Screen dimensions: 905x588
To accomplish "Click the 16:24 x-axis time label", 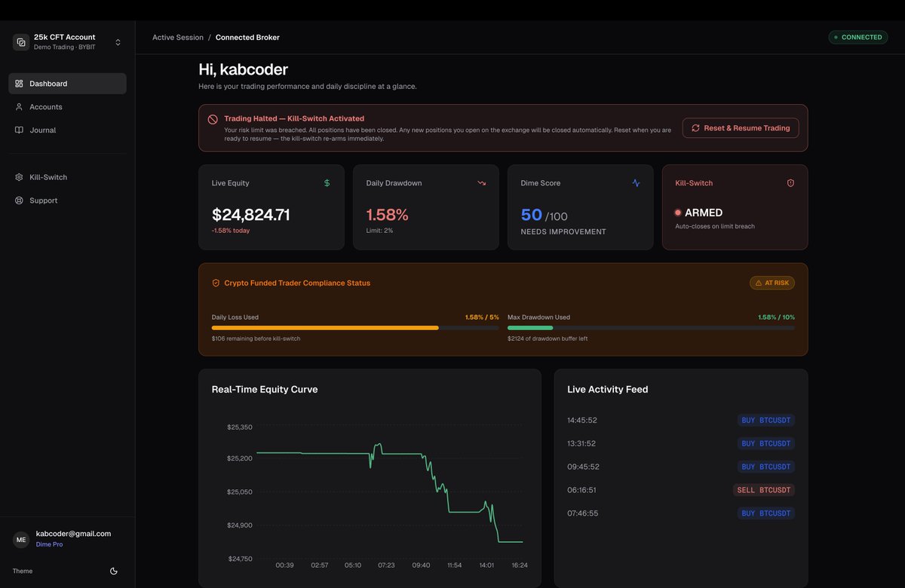I will click(520, 565).
